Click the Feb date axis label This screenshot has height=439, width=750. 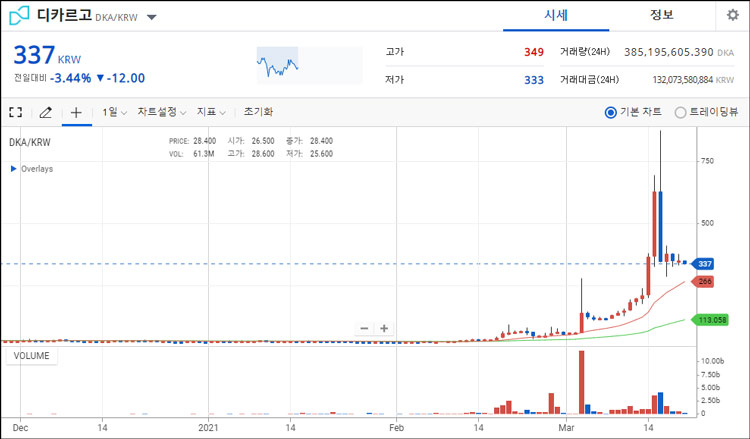(397, 428)
